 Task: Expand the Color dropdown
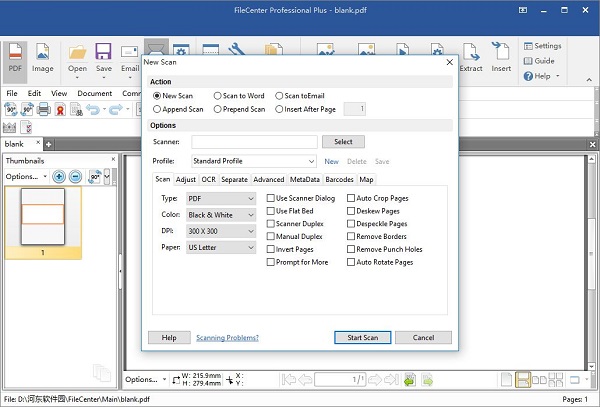click(x=221, y=215)
